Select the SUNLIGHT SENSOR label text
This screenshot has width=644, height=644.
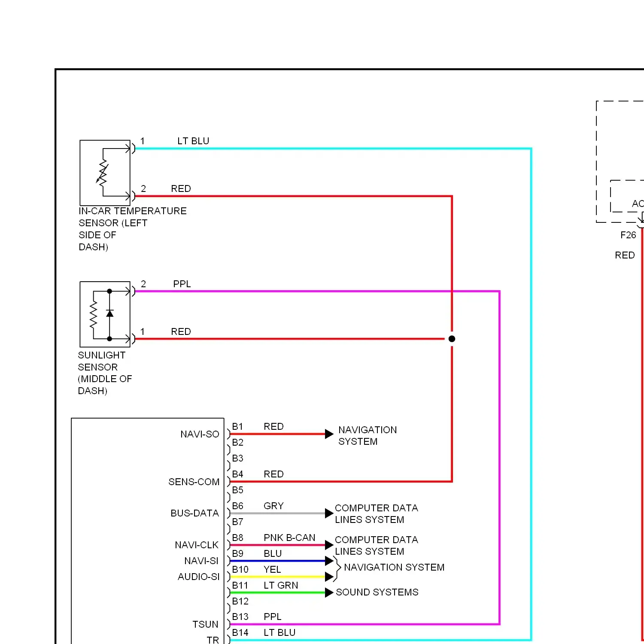(x=105, y=373)
